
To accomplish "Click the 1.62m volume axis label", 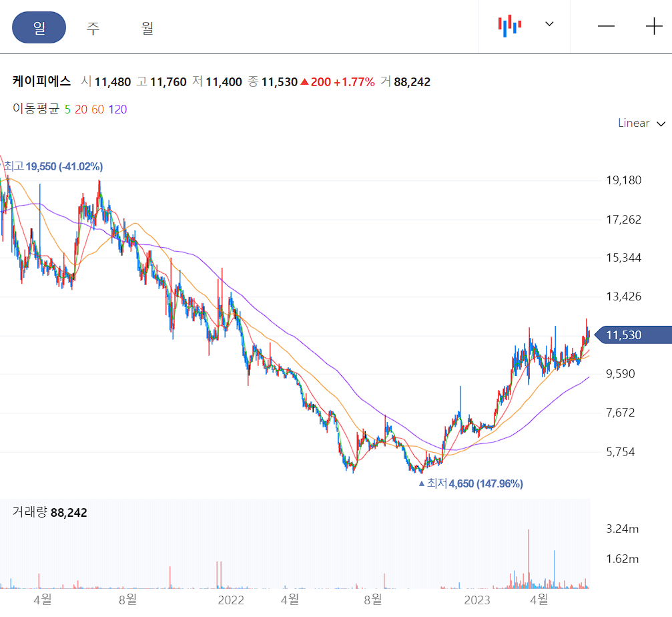I will coord(623,559).
